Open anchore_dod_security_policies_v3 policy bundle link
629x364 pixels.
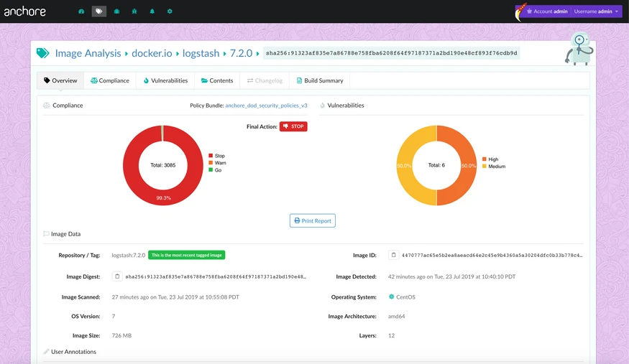coord(266,106)
